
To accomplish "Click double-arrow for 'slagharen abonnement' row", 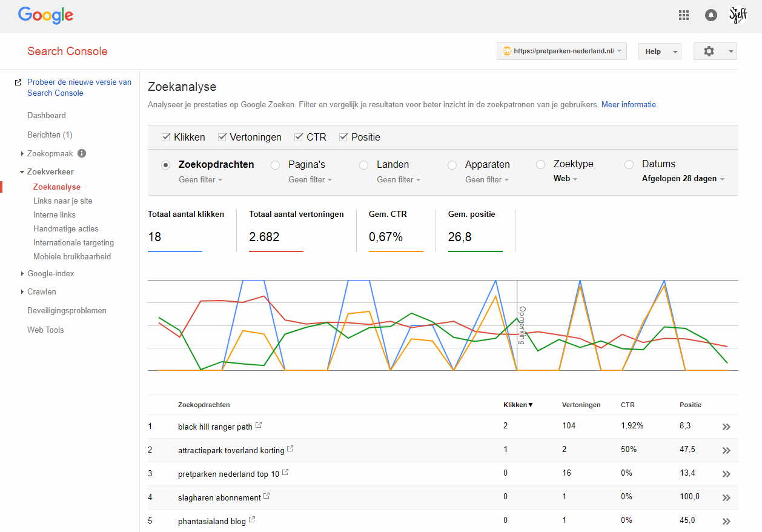I will (x=726, y=498).
